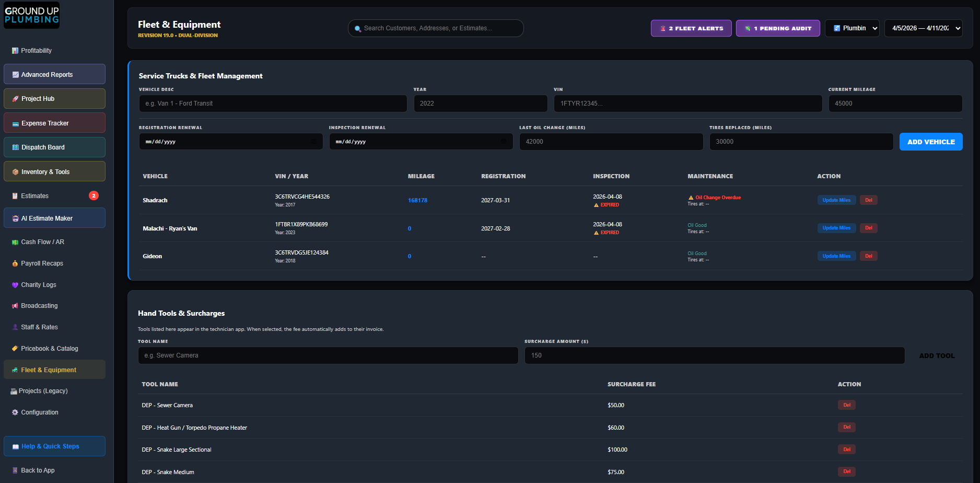Click the Payroll Recaps money bag icon

[15, 263]
